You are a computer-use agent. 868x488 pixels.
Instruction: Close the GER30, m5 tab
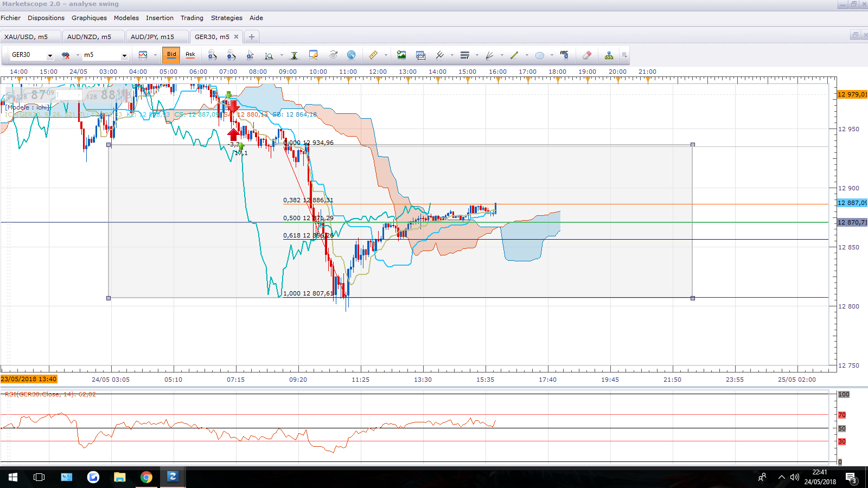[x=236, y=37]
